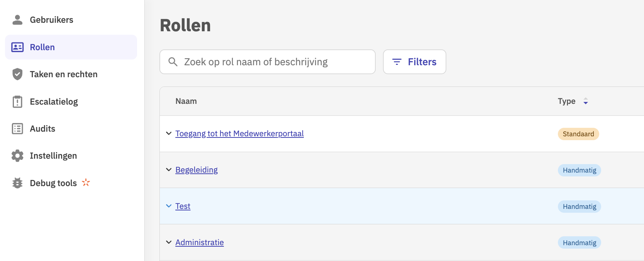644x261 pixels.
Task: Expand the Administratie role row
Action: [x=169, y=242]
